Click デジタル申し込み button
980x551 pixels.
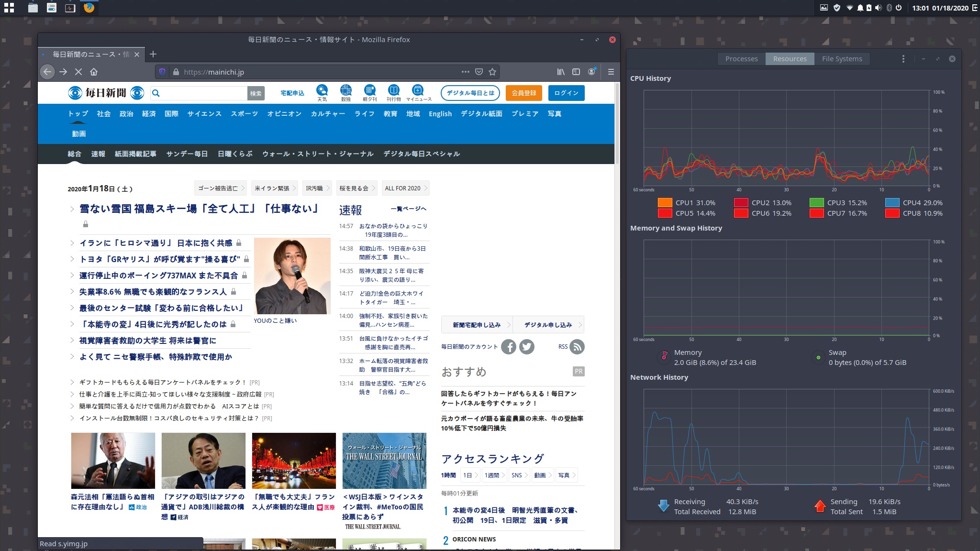click(548, 325)
